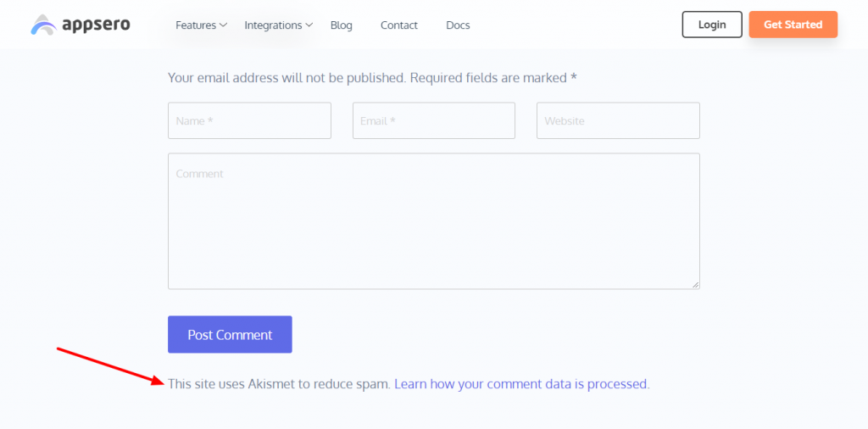Click the email not published notice

pos(373,77)
